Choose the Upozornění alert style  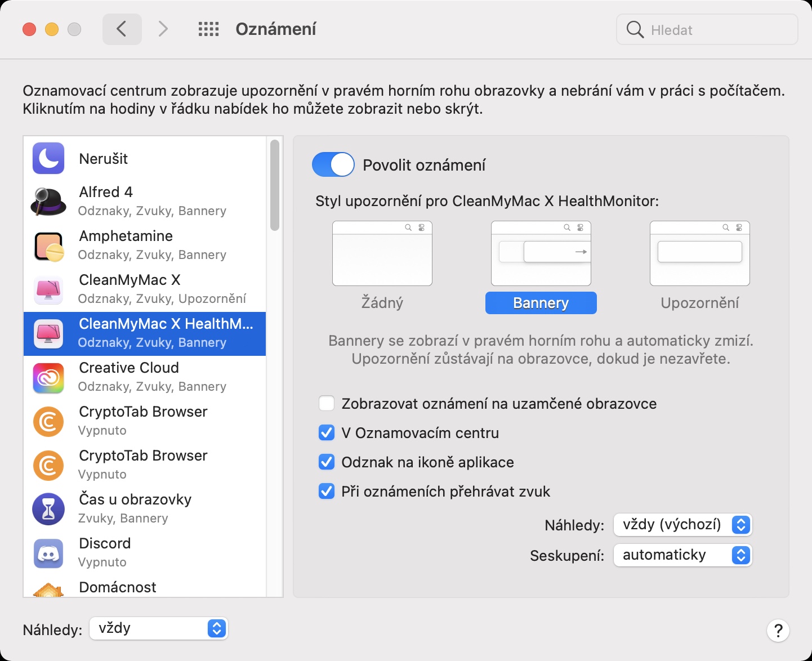(699, 266)
